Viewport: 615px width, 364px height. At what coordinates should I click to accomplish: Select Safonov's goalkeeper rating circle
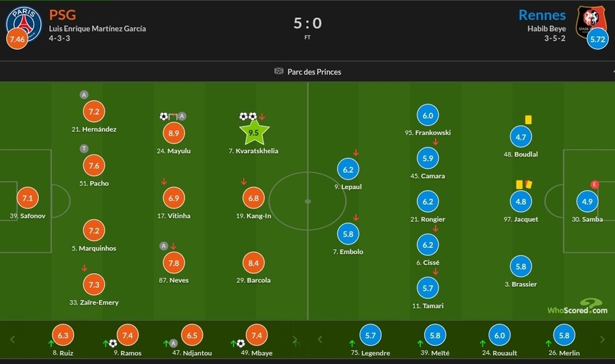click(28, 199)
